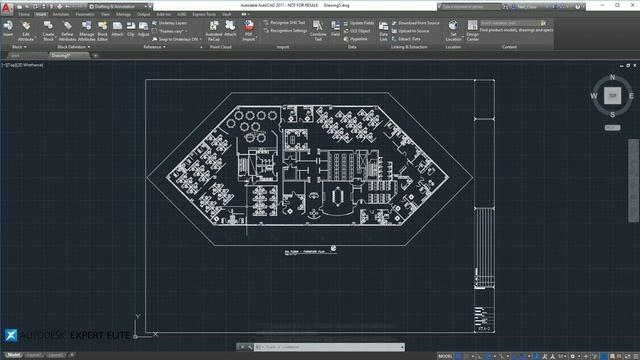Switch to the Home ribbon tab

click(x=24, y=14)
